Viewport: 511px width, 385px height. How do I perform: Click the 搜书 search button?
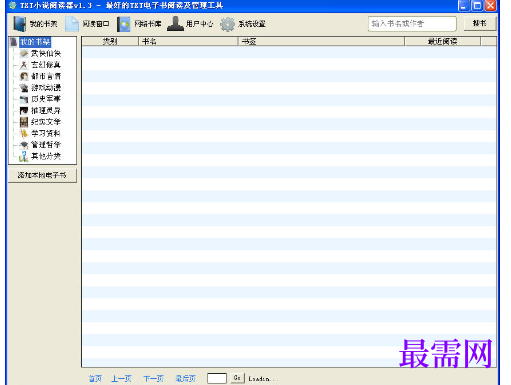pos(480,23)
